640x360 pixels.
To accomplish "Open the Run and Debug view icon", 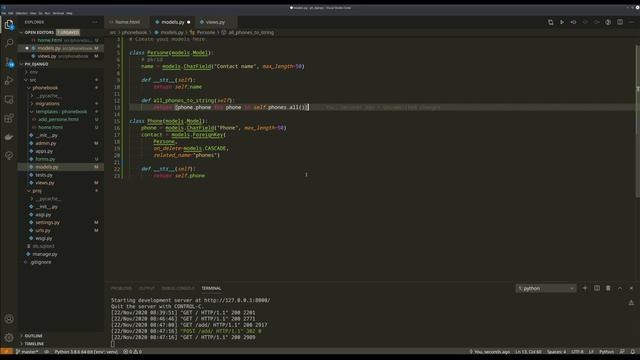I will point(9,80).
